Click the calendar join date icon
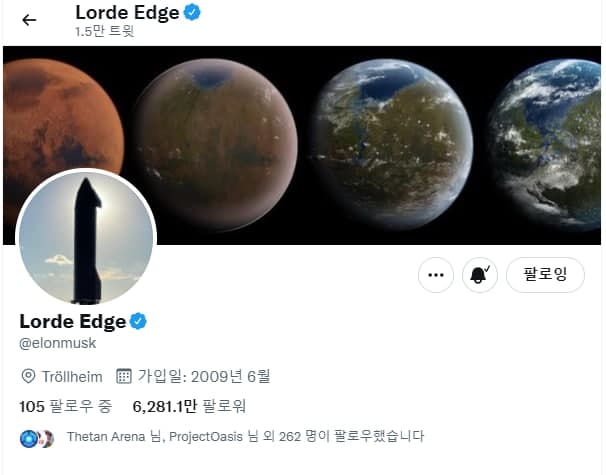The width and height of the screenshot is (606, 475). [x=124, y=376]
